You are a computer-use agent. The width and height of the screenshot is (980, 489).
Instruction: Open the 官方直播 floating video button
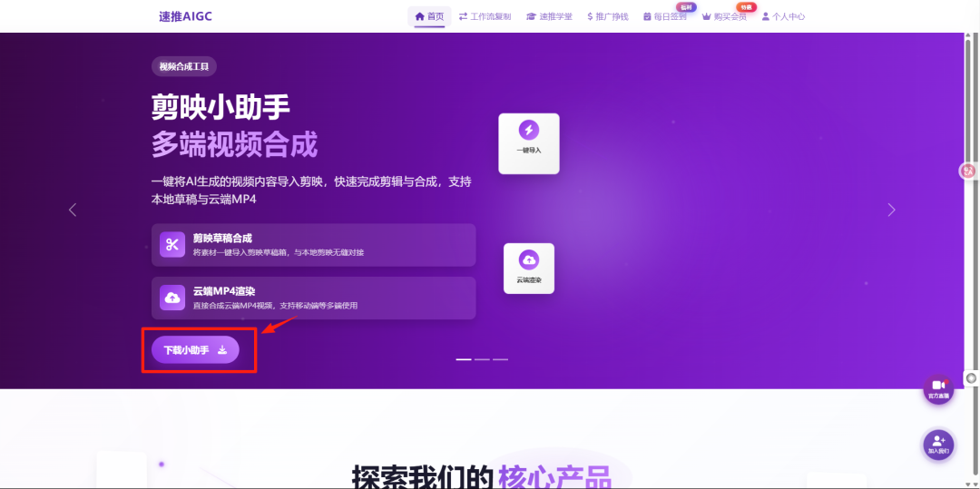(x=938, y=389)
